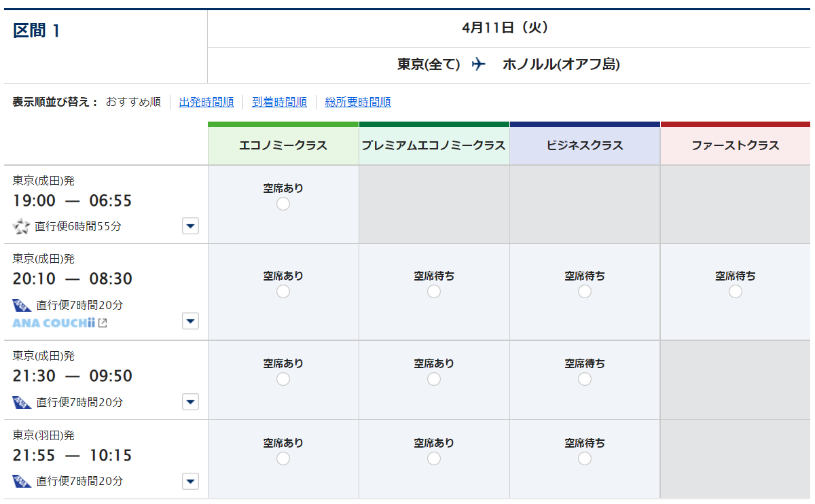
Task: Click the ANA logo on 20:10 flight
Action: click(22, 306)
